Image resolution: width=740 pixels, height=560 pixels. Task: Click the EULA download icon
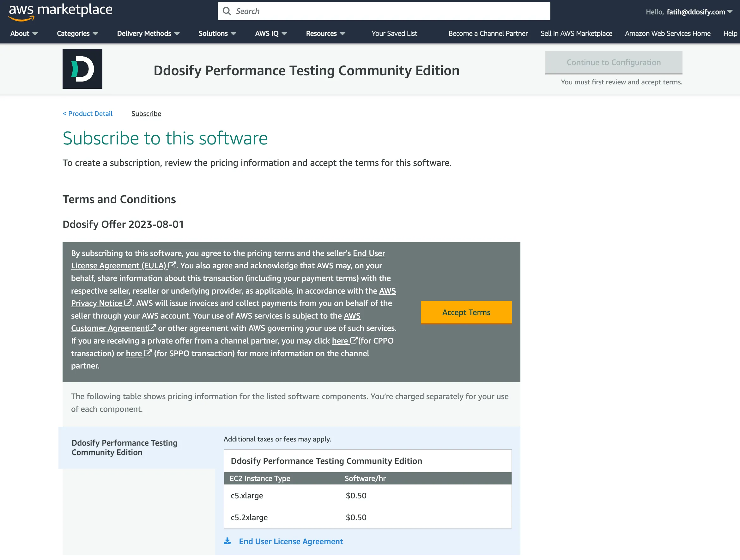227,541
